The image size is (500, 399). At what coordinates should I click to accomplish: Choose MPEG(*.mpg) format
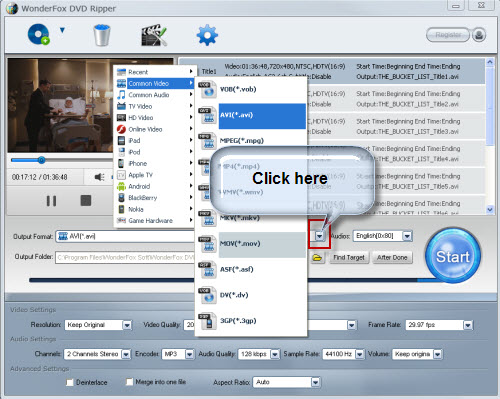[x=251, y=140]
